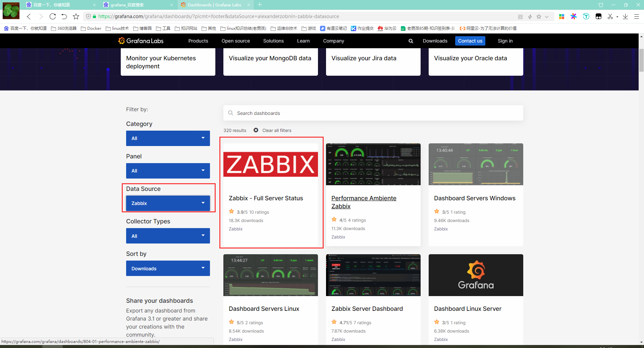644x348 pixels.
Task: Expand the Collector Types dropdown
Action: pyautogui.click(x=168, y=236)
